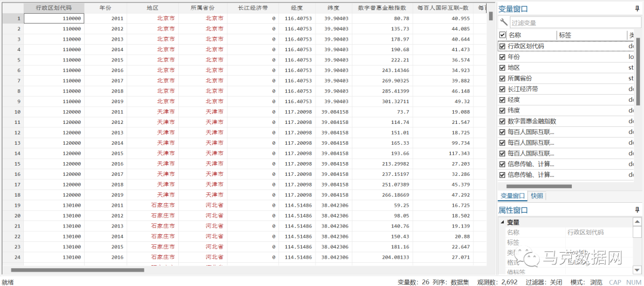This screenshot has width=644, height=286.
Task: Click the 过滤器: 关闭 status bar entry
Action: click(x=544, y=282)
